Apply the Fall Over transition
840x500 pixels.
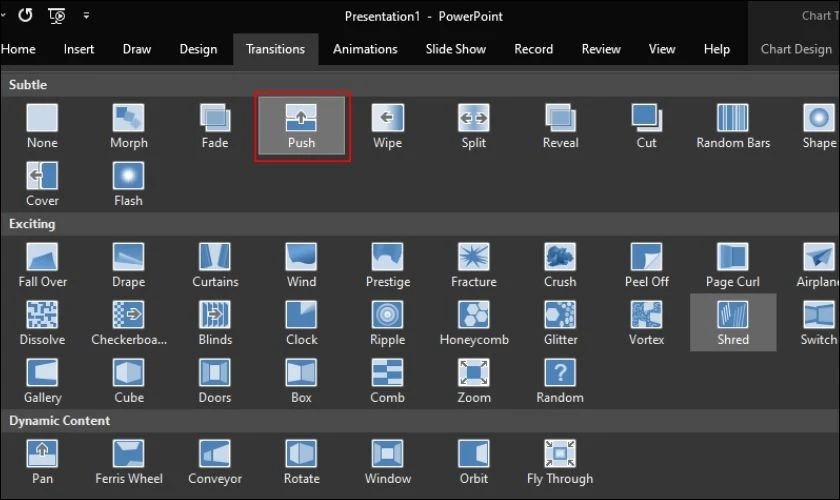42,265
